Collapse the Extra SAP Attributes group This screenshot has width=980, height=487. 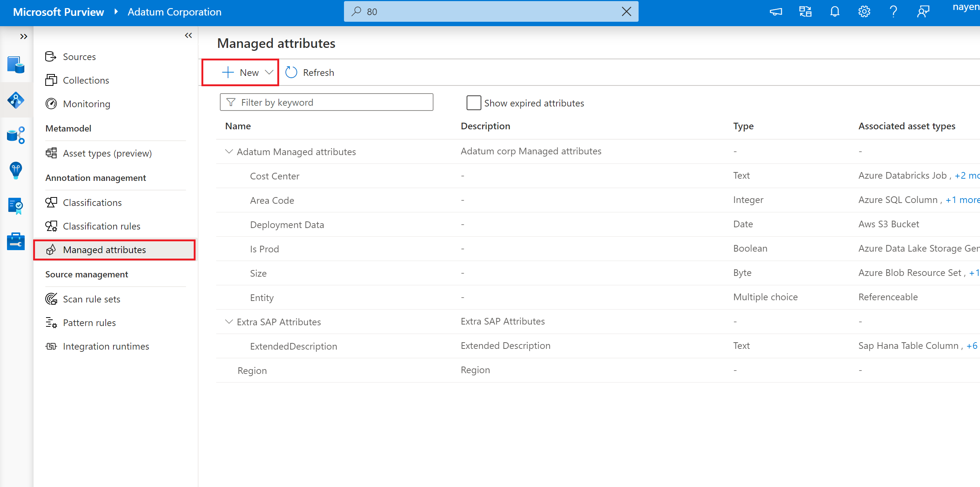pos(229,322)
